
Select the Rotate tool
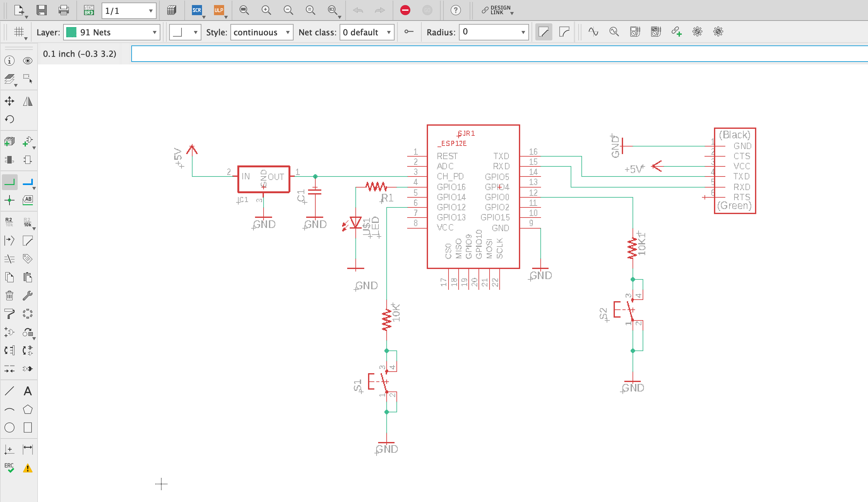click(x=10, y=120)
